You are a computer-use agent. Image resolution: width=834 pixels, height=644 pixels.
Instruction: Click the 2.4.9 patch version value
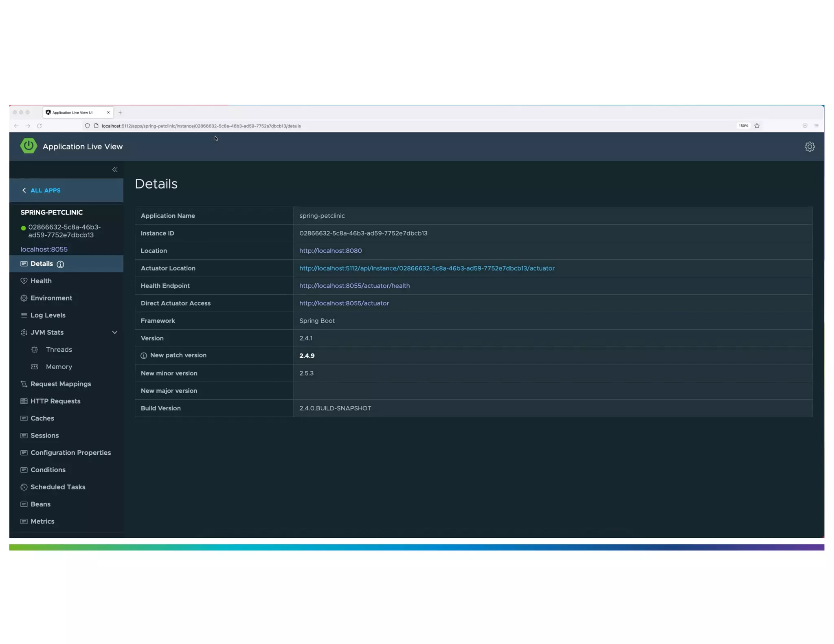(307, 356)
